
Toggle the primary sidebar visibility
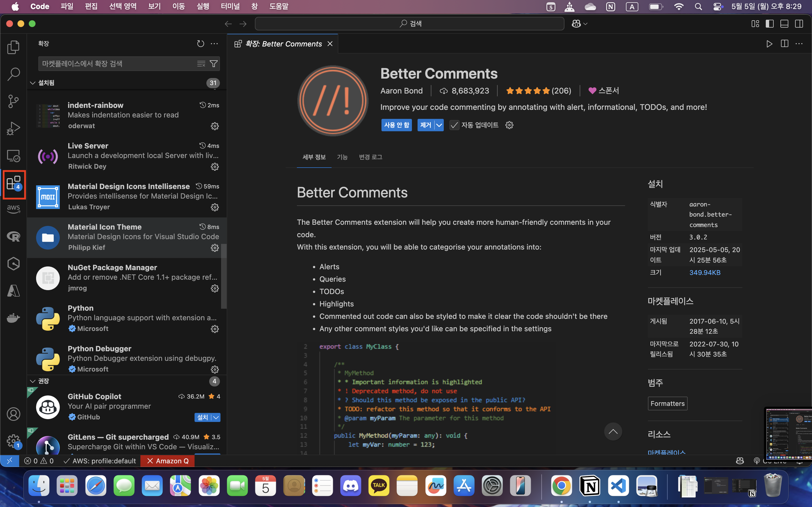[769, 23]
